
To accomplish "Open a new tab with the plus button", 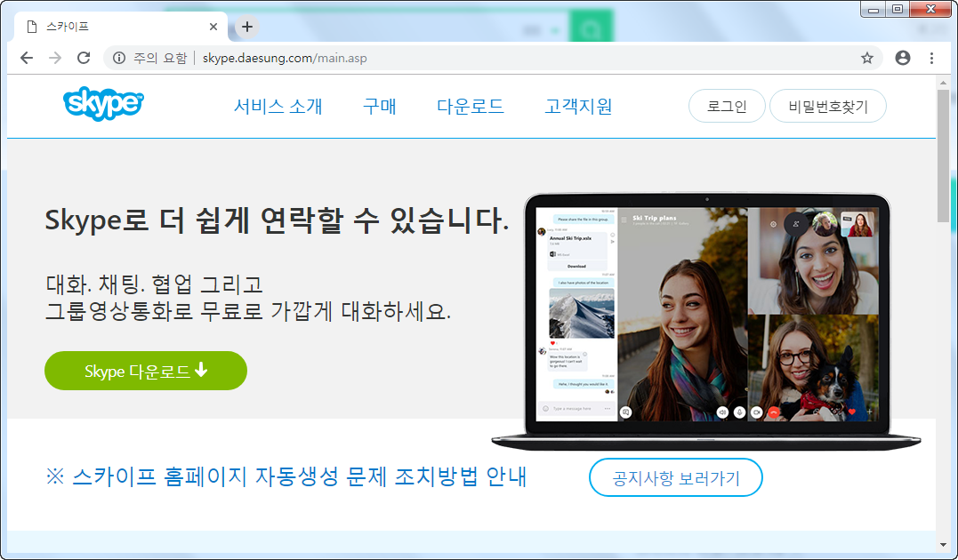I will [246, 27].
